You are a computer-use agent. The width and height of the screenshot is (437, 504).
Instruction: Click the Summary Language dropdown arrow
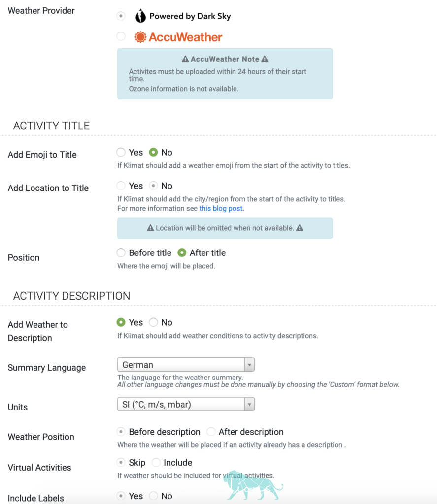pos(250,365)
